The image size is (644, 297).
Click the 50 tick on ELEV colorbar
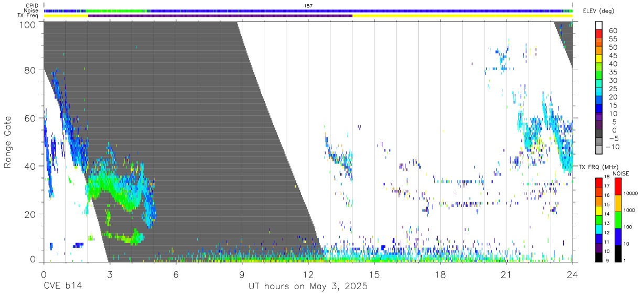613,47
